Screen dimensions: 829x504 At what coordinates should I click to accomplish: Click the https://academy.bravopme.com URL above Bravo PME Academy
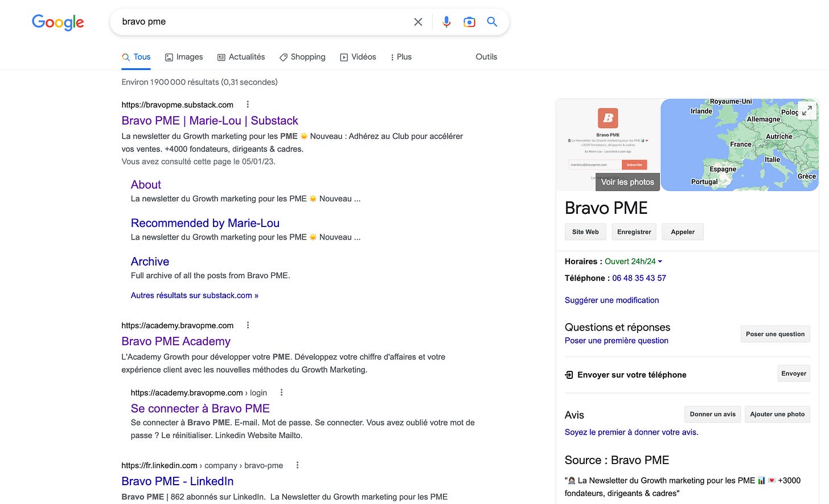tap(178, 325)
